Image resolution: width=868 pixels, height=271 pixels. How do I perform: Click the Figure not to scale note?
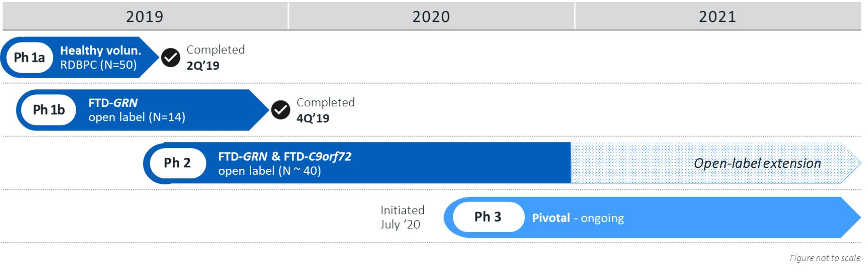(x=825, y=258)
